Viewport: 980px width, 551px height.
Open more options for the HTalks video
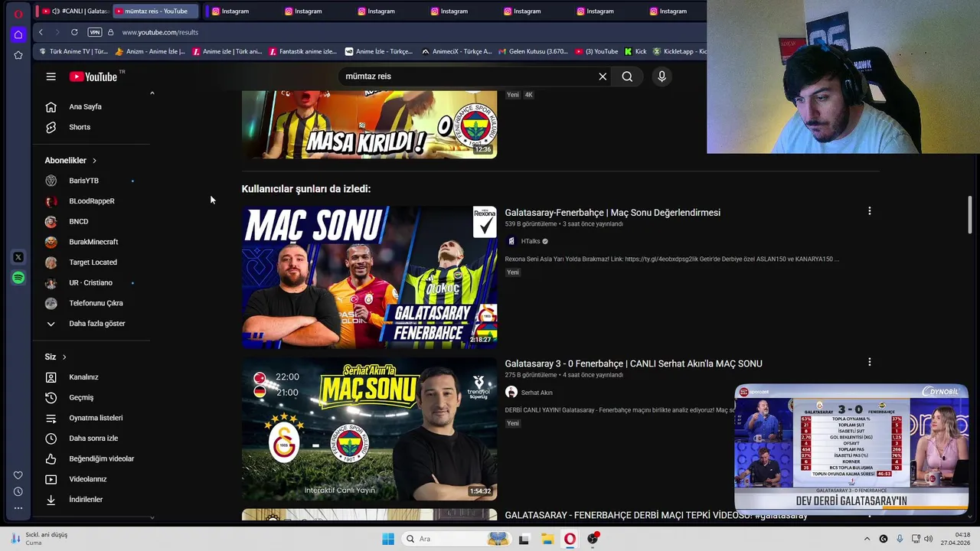(x=869, y=210)
